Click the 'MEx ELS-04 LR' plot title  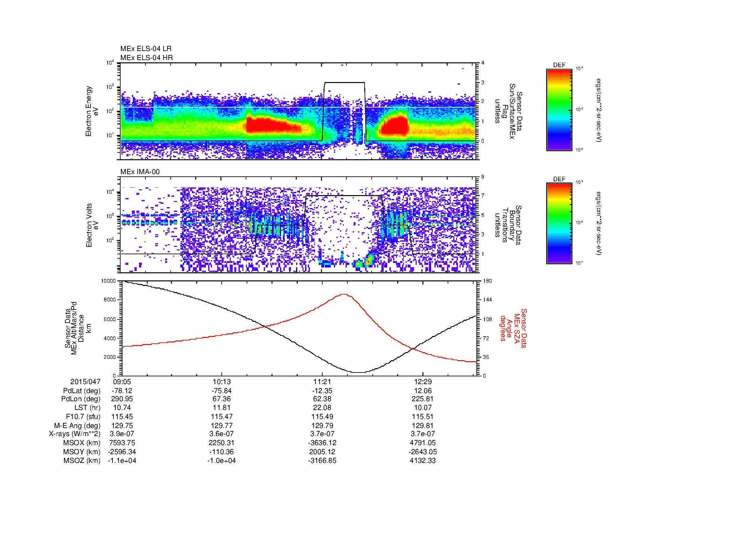(x=146, y=49)
